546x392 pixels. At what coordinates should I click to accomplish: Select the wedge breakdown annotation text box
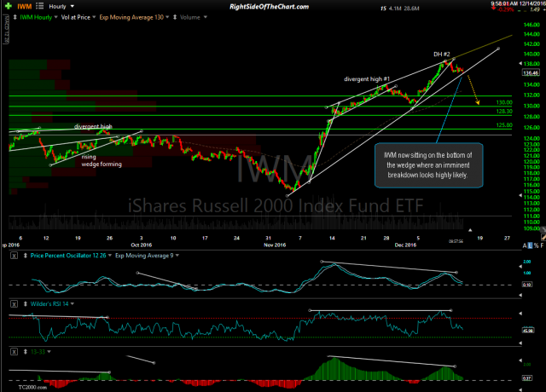point(428,165)
